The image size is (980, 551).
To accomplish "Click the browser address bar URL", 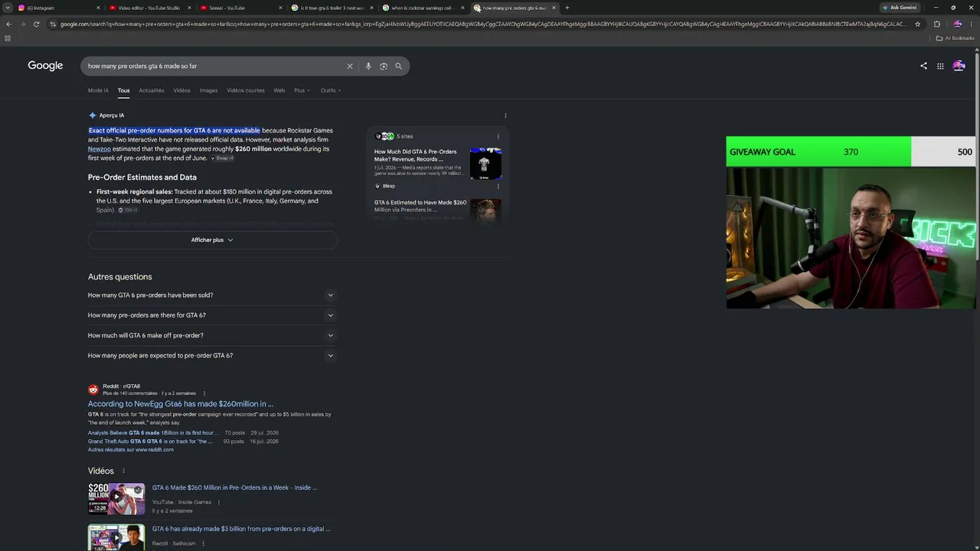I will click(482, 24).
